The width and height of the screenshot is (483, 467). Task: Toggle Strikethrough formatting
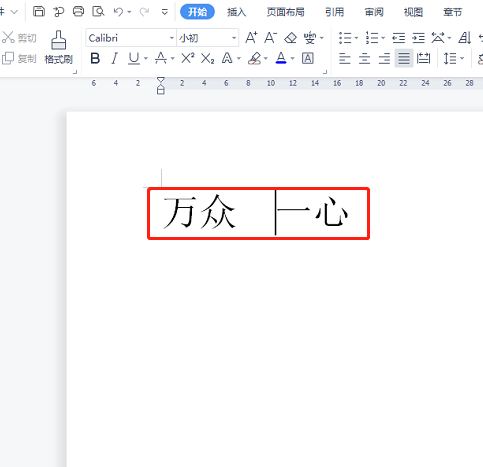pyautogui.click(x=161, y=59)
